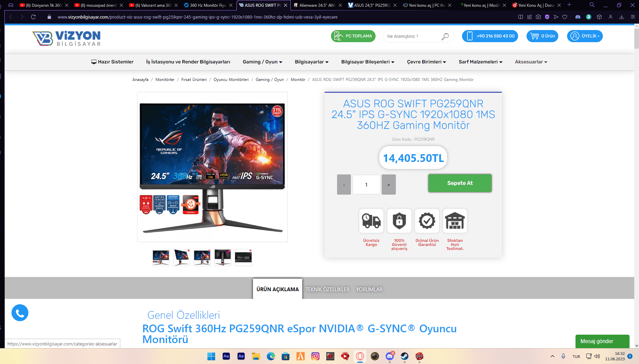Expand the Gaming / Oyun dropdown menu

(262, 62)
